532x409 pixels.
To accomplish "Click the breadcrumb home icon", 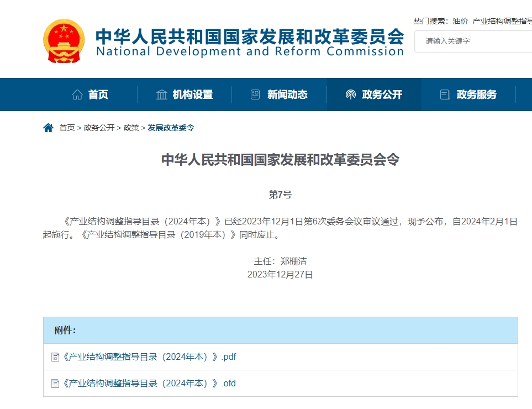I will (49, 128).
